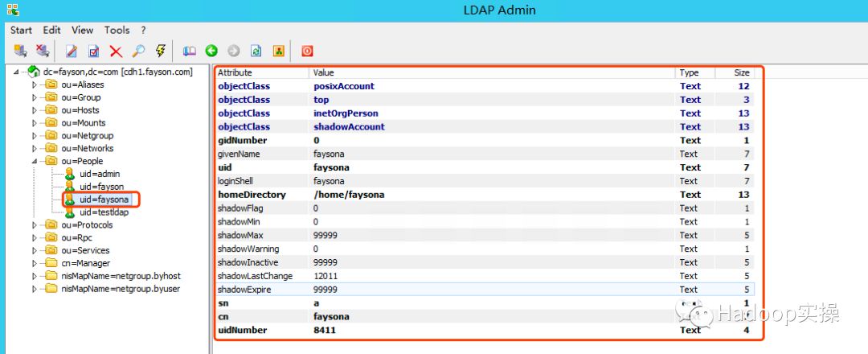Select the uid=faysona tree entry

[x=104, y=200]
